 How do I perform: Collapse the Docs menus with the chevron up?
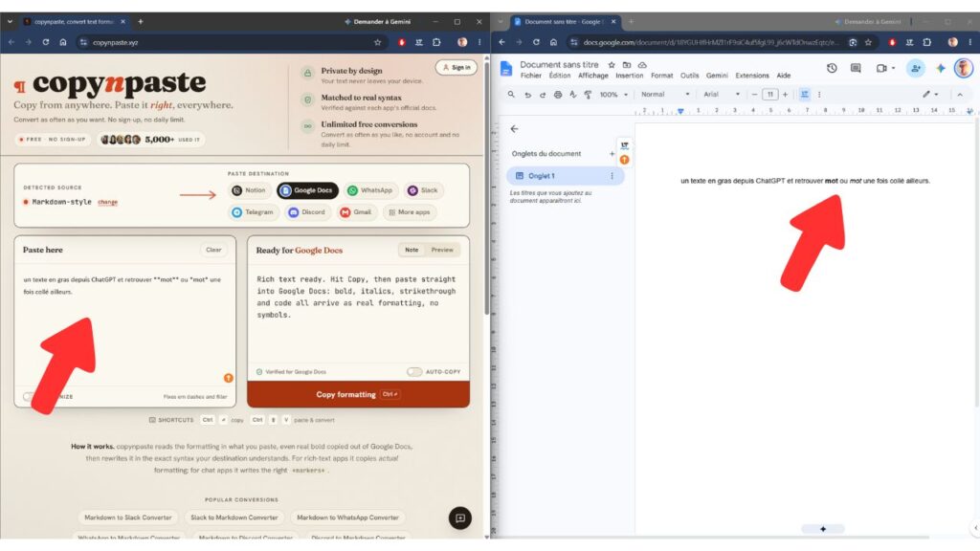[960, 95]
